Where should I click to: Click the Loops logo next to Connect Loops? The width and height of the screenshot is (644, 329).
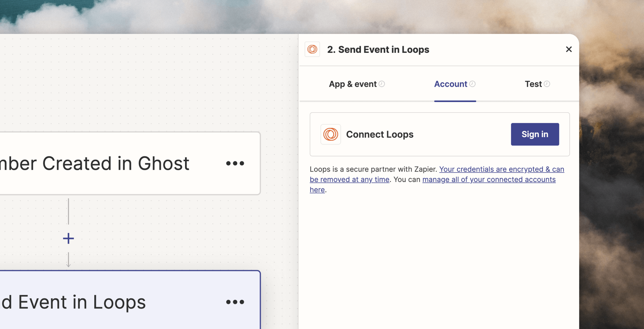click(330, 134)
